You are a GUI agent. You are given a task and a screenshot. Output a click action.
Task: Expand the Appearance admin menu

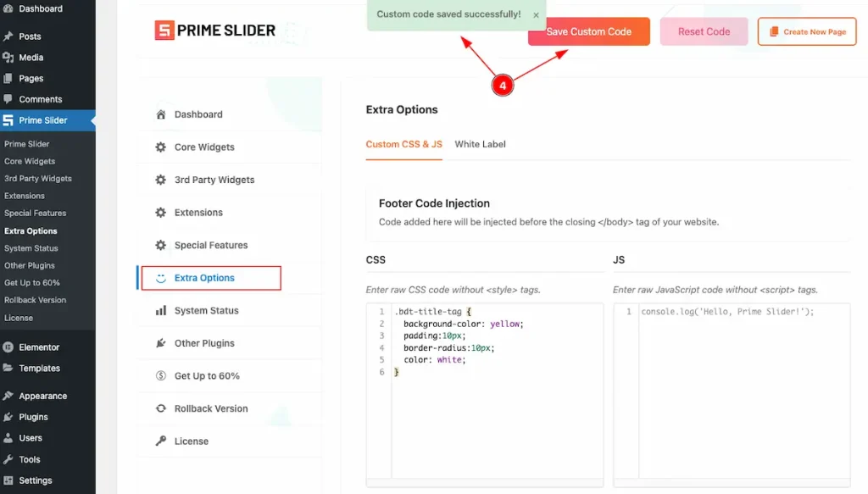tap(42, 395)
